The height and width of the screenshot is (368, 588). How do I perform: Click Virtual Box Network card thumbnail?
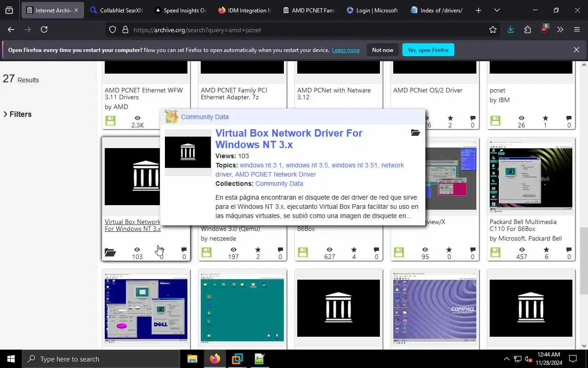[x=132, y=176]
